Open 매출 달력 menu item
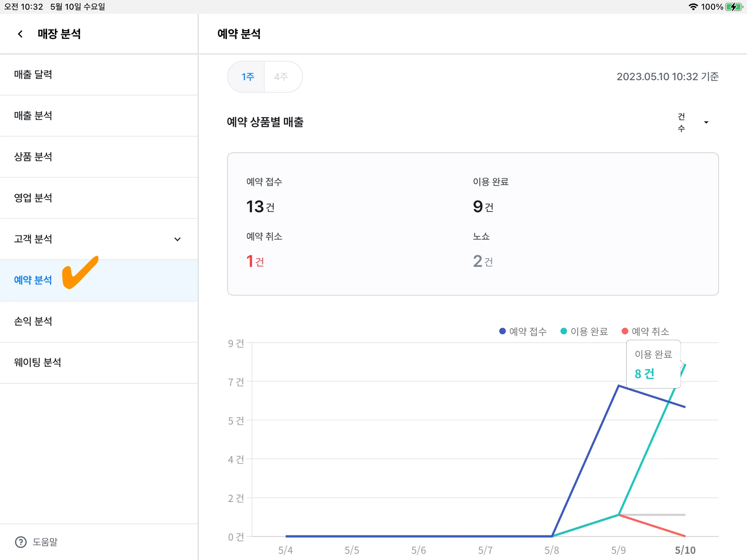Screen dimensions: 747x560 click(33, 74)
